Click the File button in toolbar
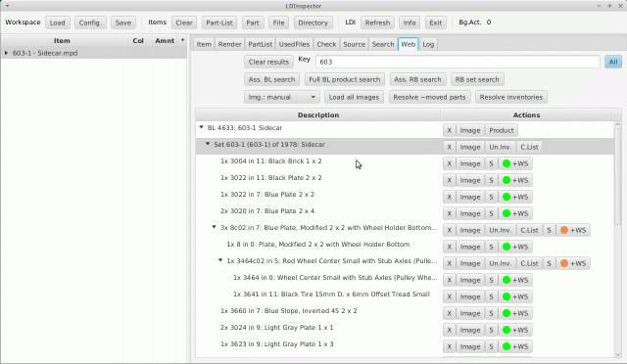Screen dimensions: 627x364 (278, 23)
